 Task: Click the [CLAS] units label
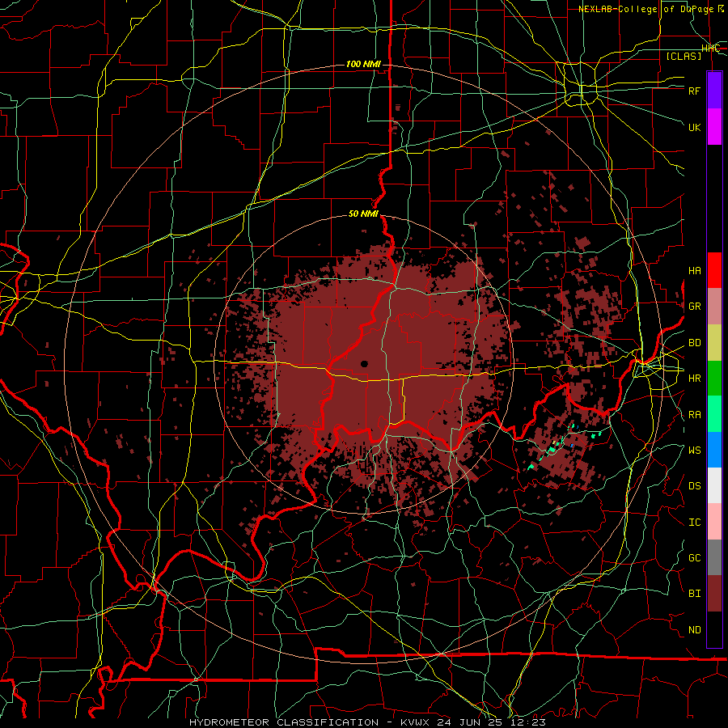[684, 56]
